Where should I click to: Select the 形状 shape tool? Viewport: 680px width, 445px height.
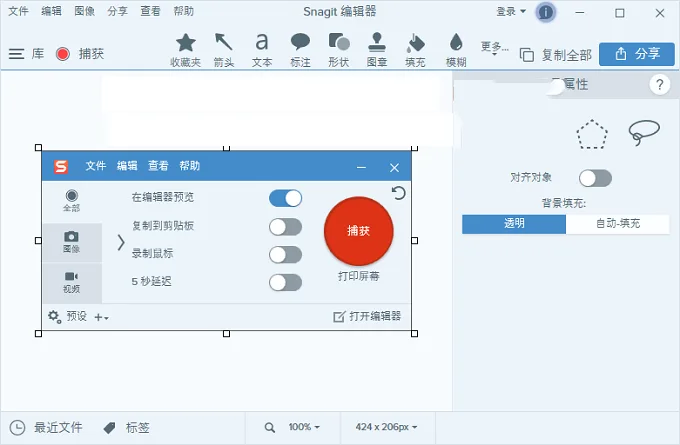(339, 50)
